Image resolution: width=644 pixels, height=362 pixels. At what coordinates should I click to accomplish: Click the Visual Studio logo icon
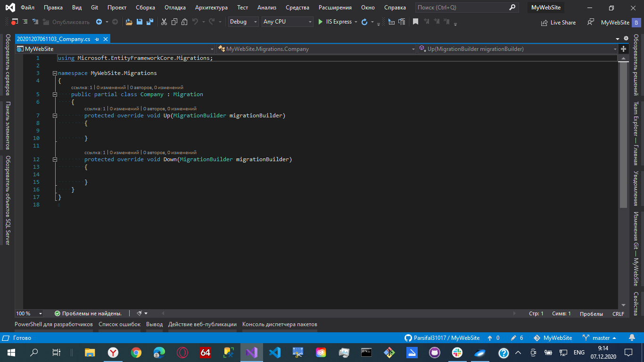coord(10,8)
